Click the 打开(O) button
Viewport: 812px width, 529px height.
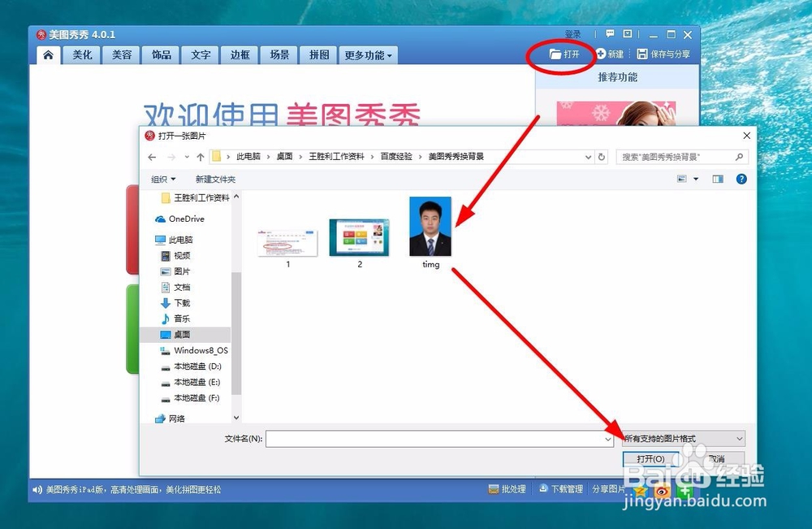coord(650,459)
